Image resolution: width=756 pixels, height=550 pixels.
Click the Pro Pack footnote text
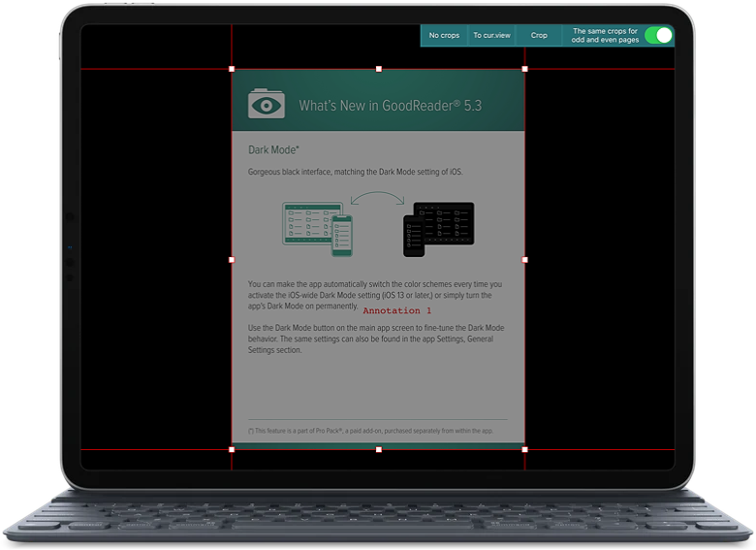pos(370,431)
